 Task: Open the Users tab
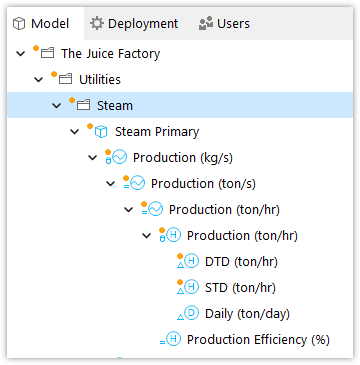click(x=224, y=24)
